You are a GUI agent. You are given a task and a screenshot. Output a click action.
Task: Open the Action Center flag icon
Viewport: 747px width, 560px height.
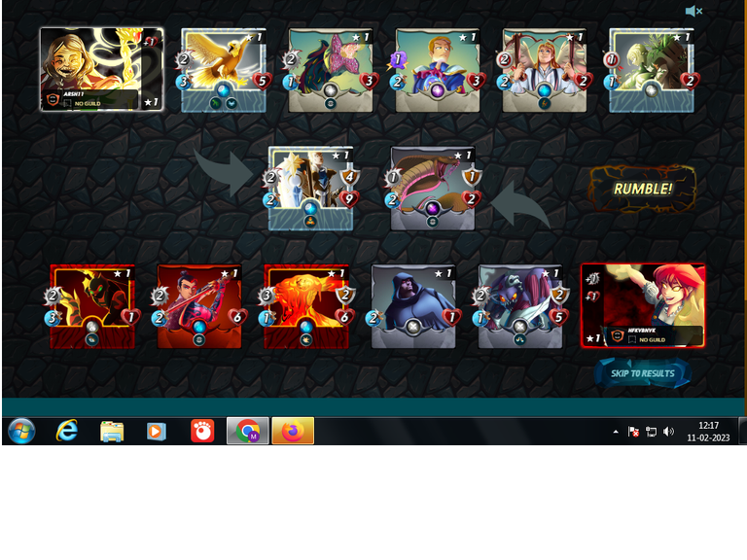point(633,432)
